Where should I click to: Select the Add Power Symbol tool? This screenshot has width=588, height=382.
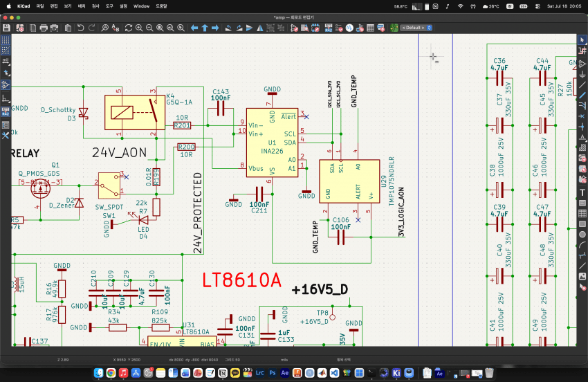[x=582, y=74]
